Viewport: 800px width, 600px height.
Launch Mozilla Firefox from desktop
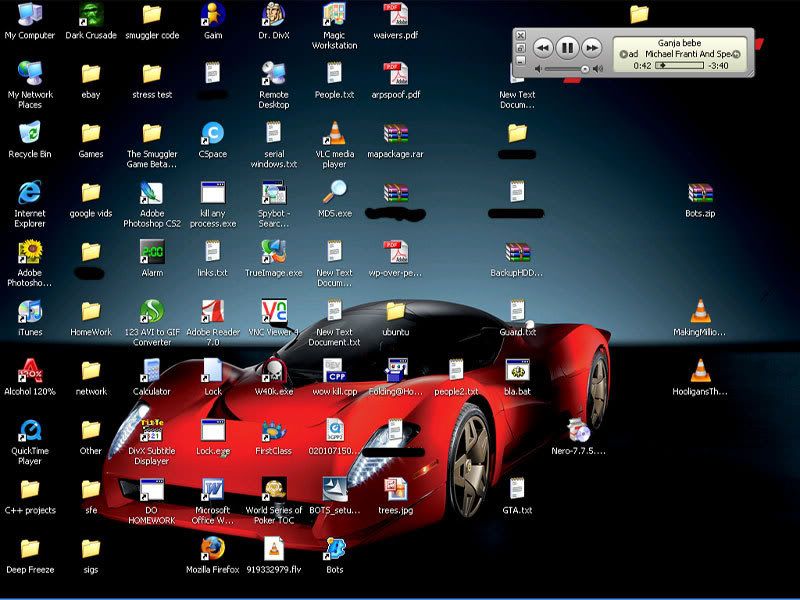point(212,549)
